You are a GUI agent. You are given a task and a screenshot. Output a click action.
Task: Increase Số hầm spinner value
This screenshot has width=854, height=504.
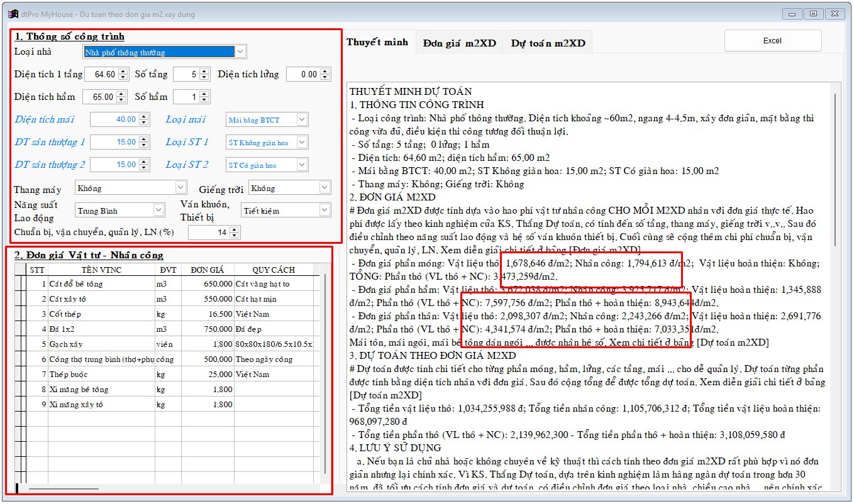204,94
